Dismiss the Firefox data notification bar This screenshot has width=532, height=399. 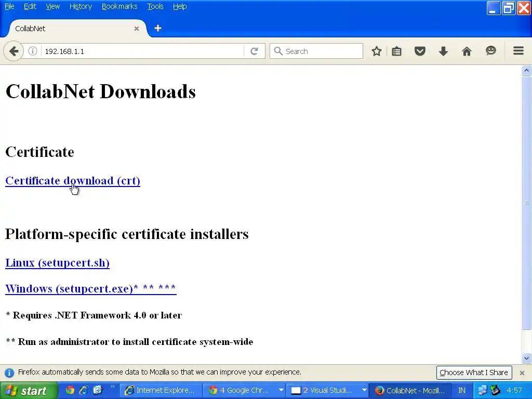(522, 373)
